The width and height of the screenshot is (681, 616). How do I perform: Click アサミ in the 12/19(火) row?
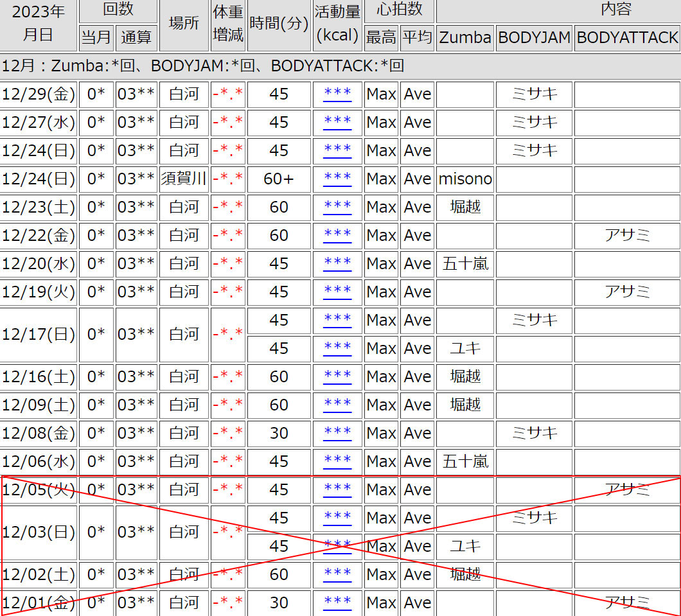[x=627, y=292]
